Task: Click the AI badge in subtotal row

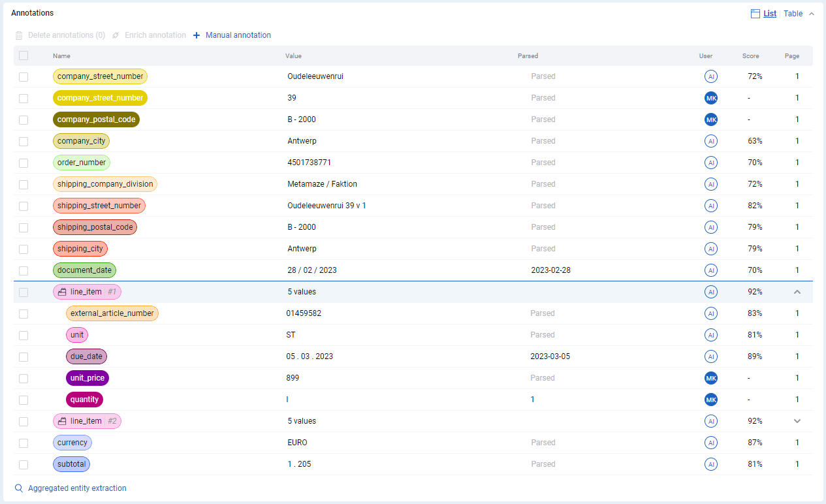Action: (x=711, y=464)
